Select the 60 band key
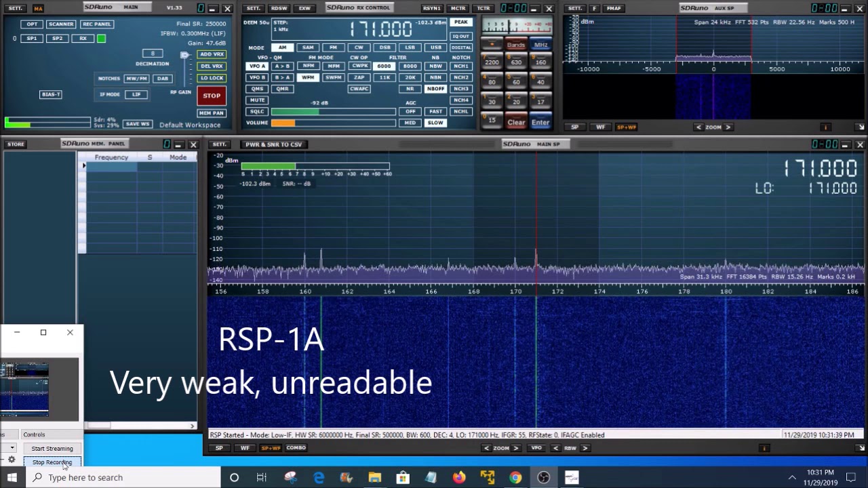 click(x=516, y=82)
